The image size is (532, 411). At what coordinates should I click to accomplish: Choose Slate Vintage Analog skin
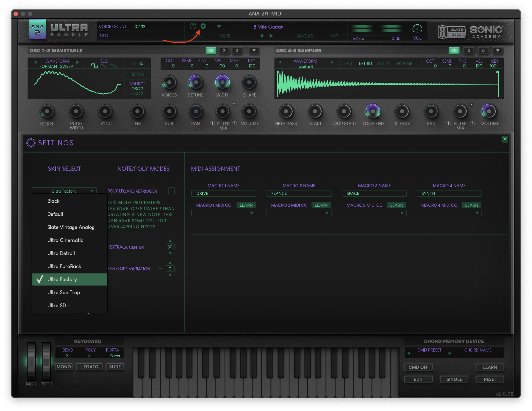coord(70,227)
